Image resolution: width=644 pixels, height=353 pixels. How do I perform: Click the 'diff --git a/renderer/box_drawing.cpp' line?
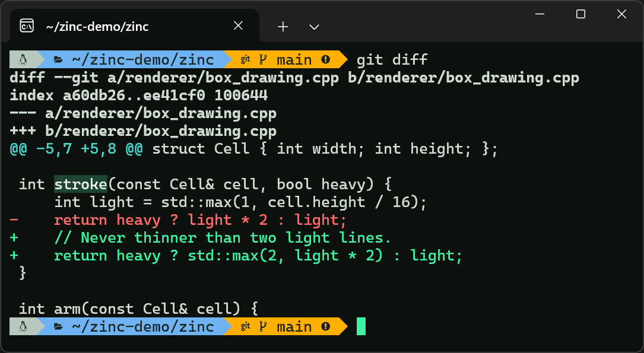coord(294,78)
